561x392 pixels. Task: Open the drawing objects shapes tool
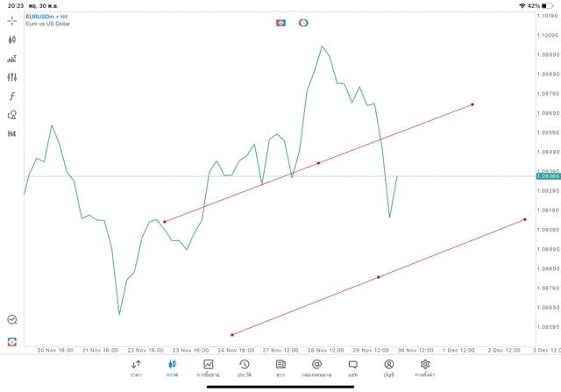pos(11,115)
